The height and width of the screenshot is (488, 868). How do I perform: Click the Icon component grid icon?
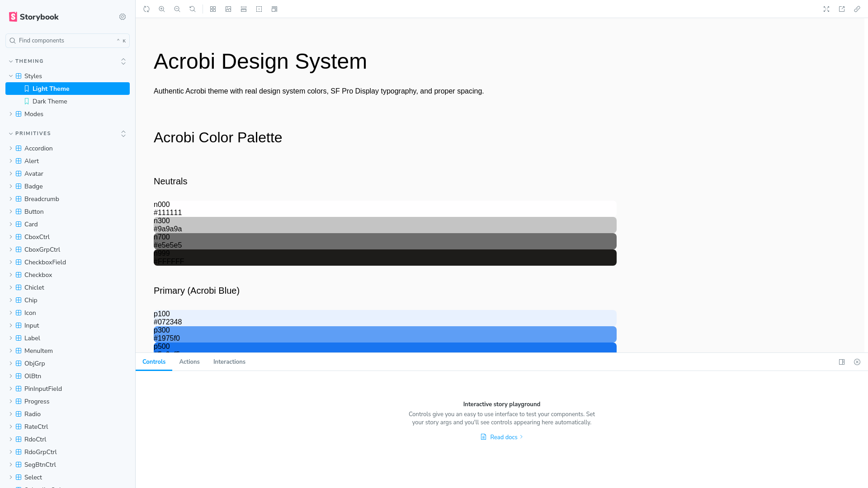pyautogui.click(x=19, y=313)
